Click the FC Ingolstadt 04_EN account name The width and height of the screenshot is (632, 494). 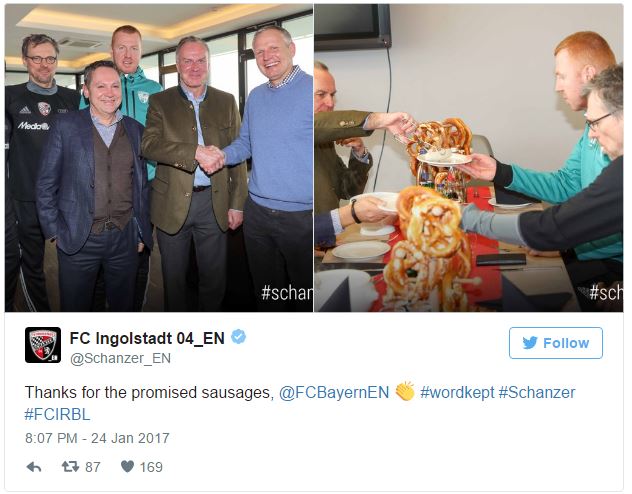147,338
